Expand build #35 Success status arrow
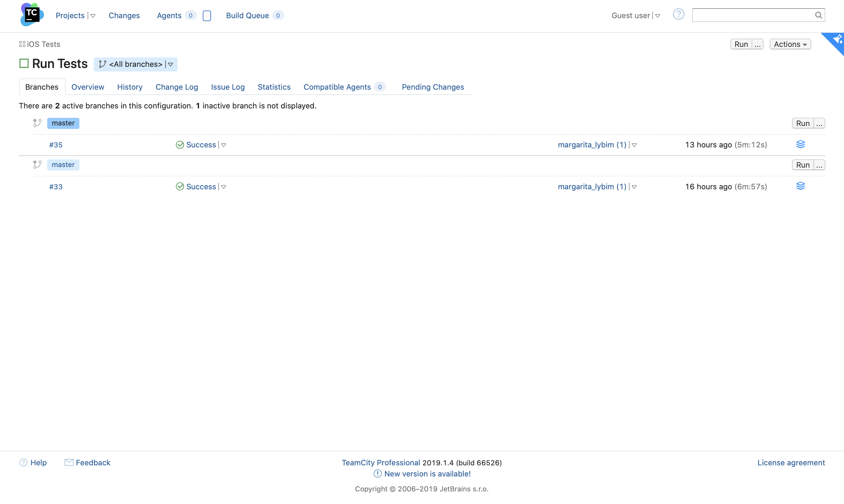The height and width of the screenshot is (504, 844). (x=224, y=145)
